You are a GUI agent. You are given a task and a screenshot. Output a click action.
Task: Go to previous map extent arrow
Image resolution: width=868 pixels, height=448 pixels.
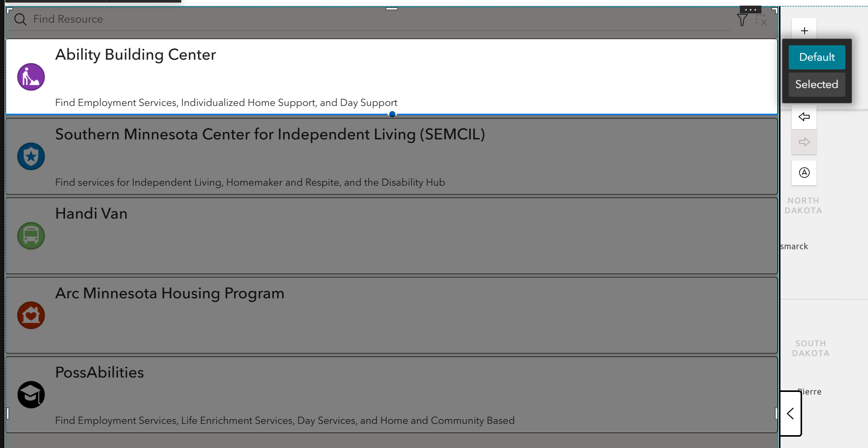(x=804, y=117)
